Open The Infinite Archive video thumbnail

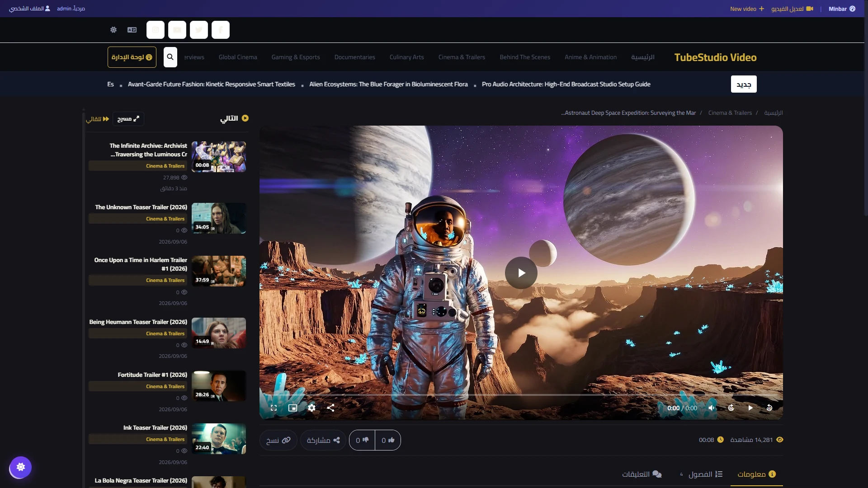tap(219, 157)
